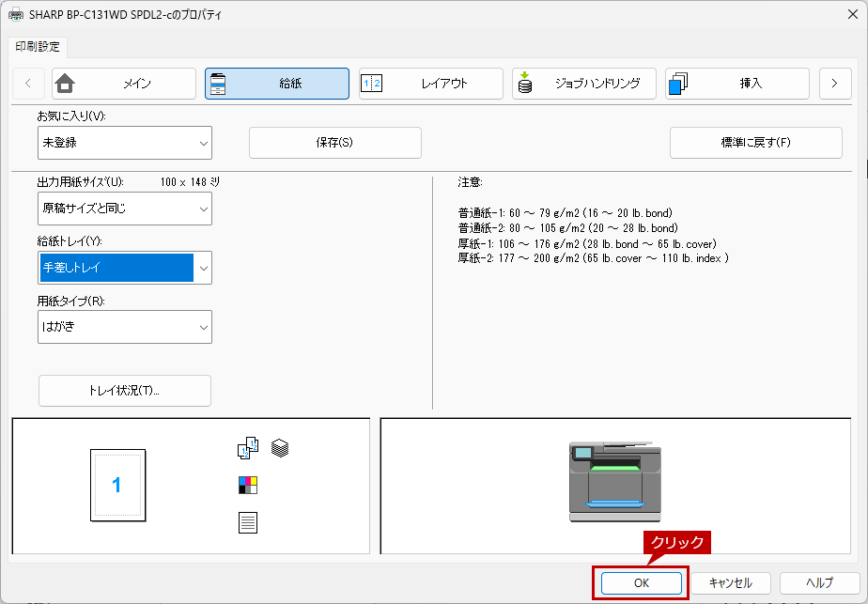Select the 印刷設定 tab
The image size is (868, 604).
point(38,46)
